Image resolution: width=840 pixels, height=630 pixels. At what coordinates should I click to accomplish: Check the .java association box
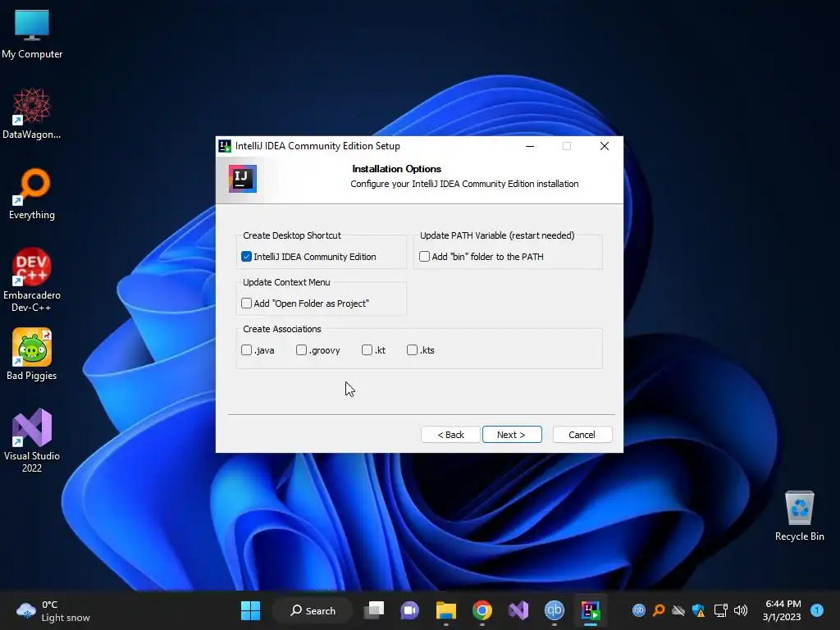click(x=246, y=349)
